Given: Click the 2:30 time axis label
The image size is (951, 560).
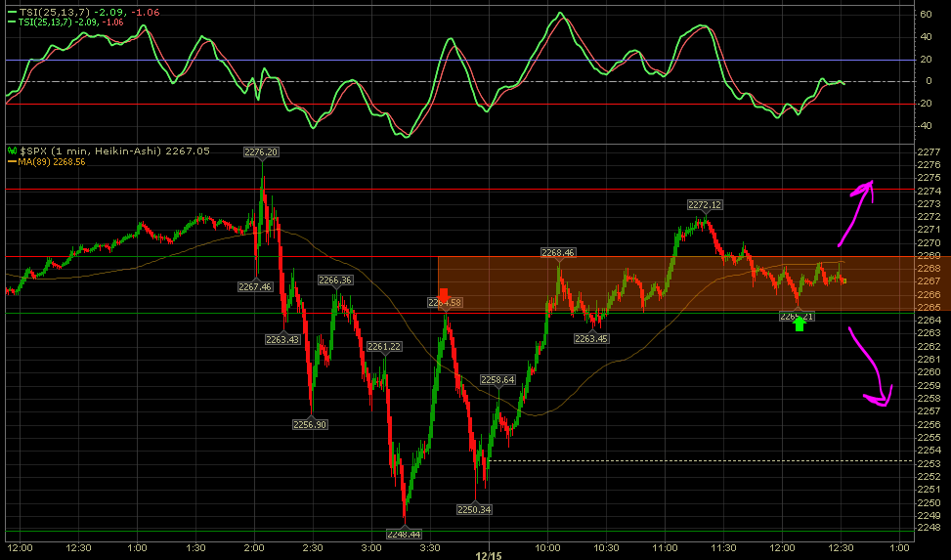Looking at the screenshot, I should point(313,548).
